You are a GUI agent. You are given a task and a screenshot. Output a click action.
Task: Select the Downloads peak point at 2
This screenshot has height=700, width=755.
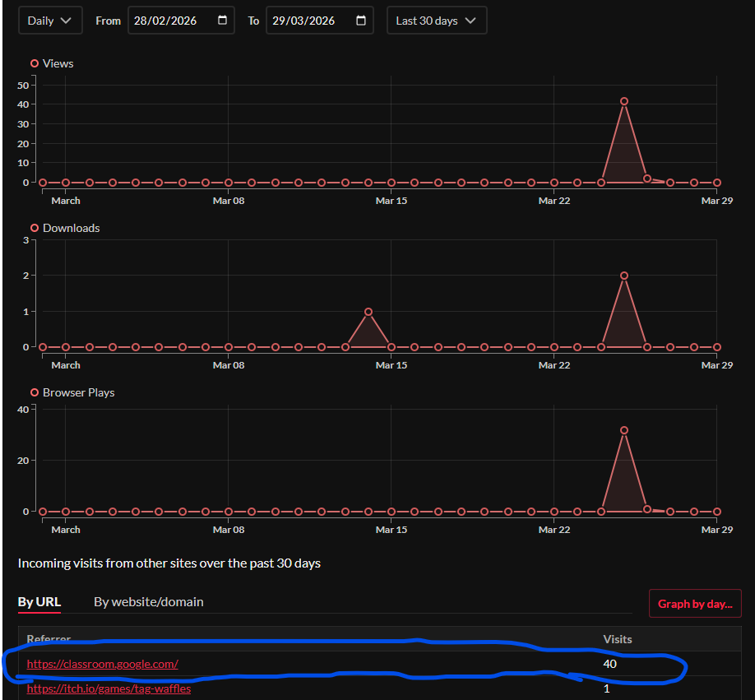[x=624, y=276]
